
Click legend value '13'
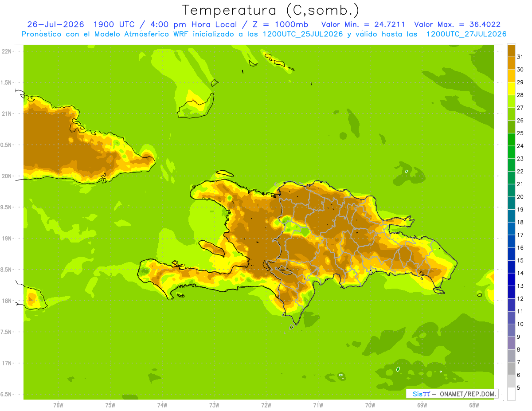520,286
